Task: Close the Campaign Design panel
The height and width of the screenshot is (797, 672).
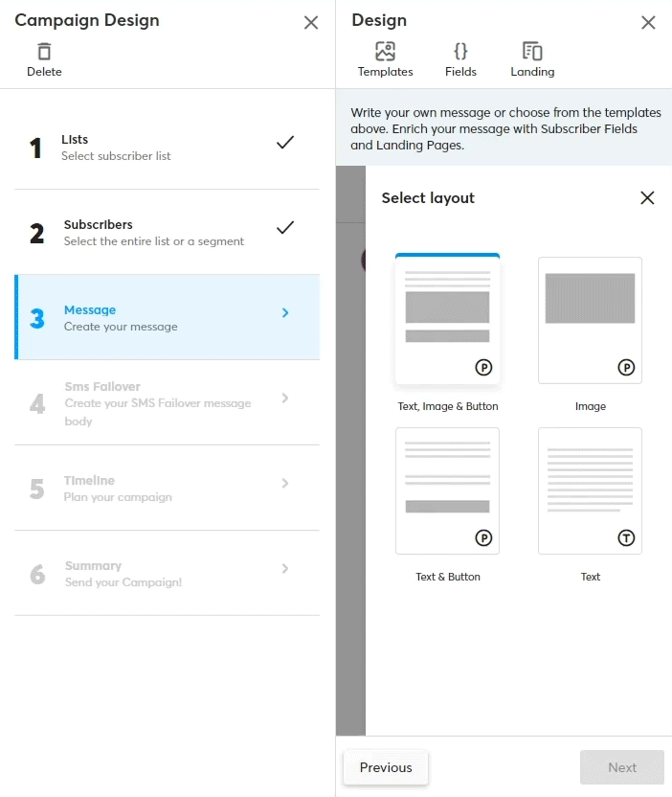Action: 311,23
